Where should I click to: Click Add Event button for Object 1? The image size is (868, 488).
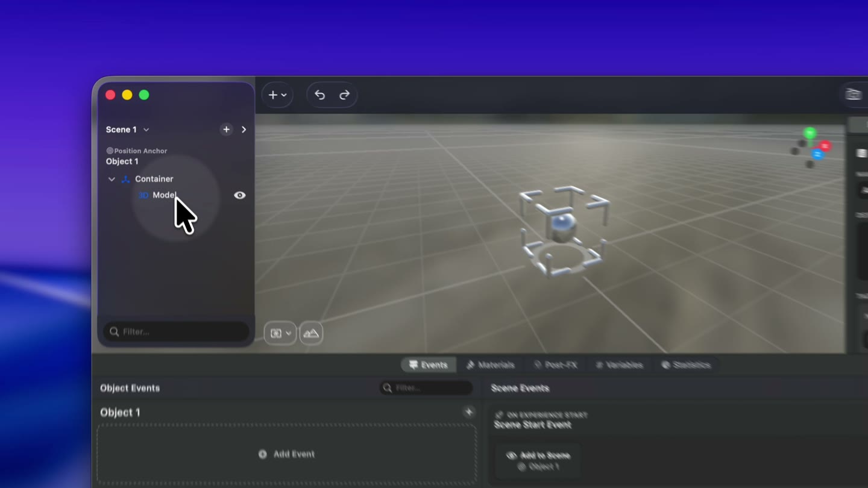click(x=287, y=454)
